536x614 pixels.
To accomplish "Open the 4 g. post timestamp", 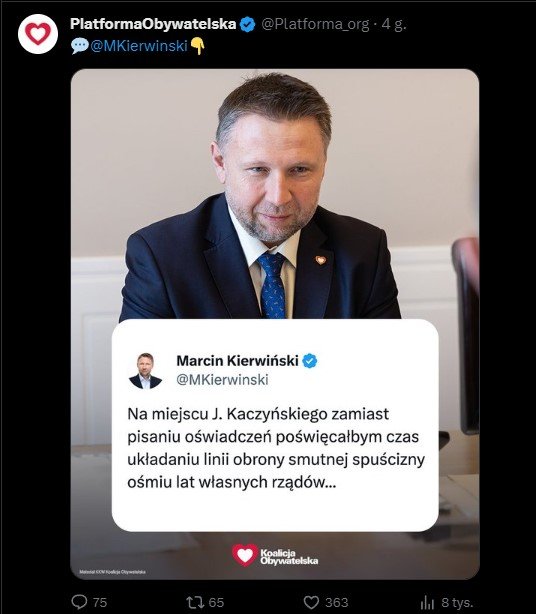I will [394, 25].
